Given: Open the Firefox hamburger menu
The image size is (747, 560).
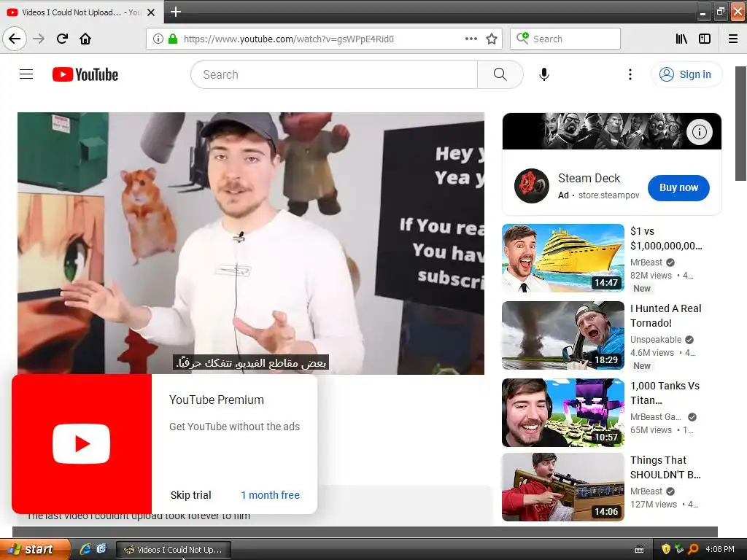Looking at the screenshot, I should [733, 39].
